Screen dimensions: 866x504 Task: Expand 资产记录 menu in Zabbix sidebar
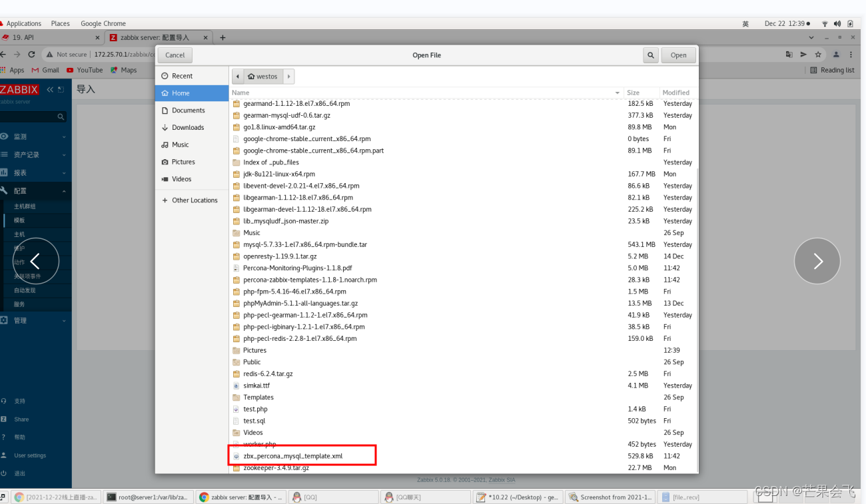click(x=35, y=154)
